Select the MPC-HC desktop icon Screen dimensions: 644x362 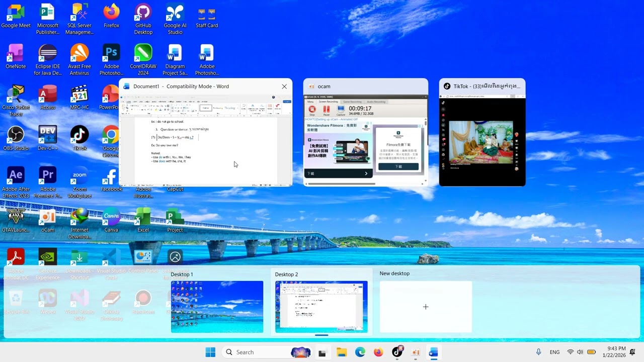tap(79, 98)
